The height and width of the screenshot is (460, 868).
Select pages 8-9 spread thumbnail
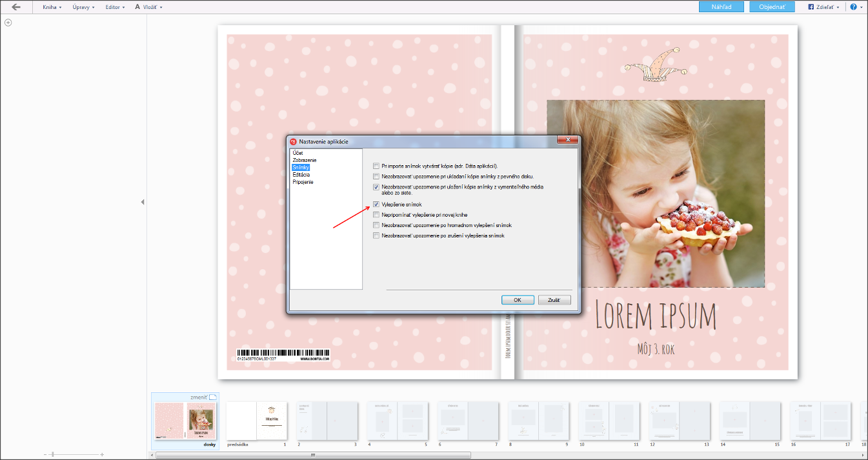(x=538, y=421)
